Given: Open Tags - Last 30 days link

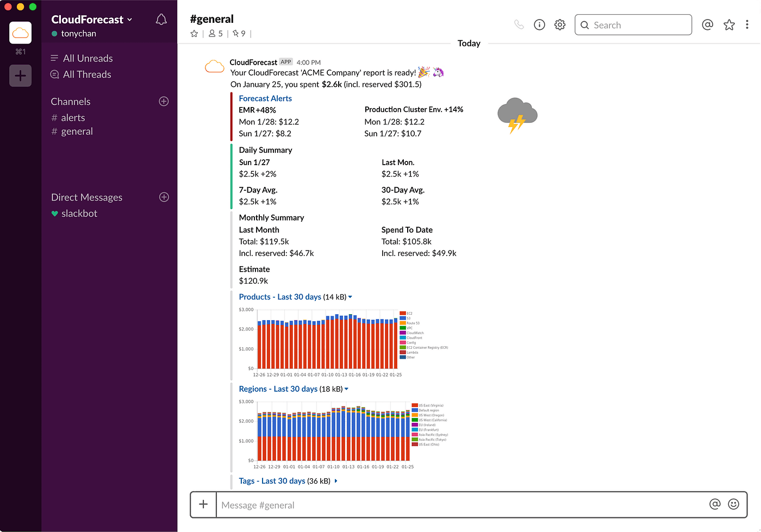Looking at the screenshot, I should 272,481.
